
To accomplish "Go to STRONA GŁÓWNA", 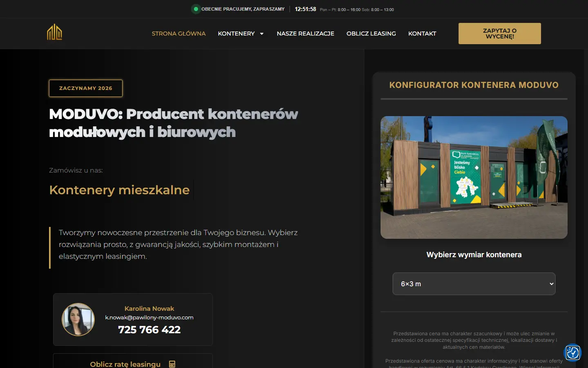I will point(179,34).
